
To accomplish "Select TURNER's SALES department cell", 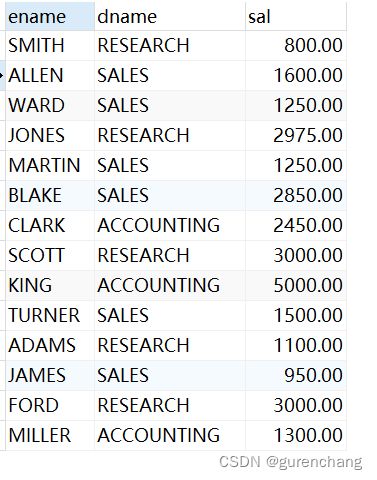I will click(170, 316).
